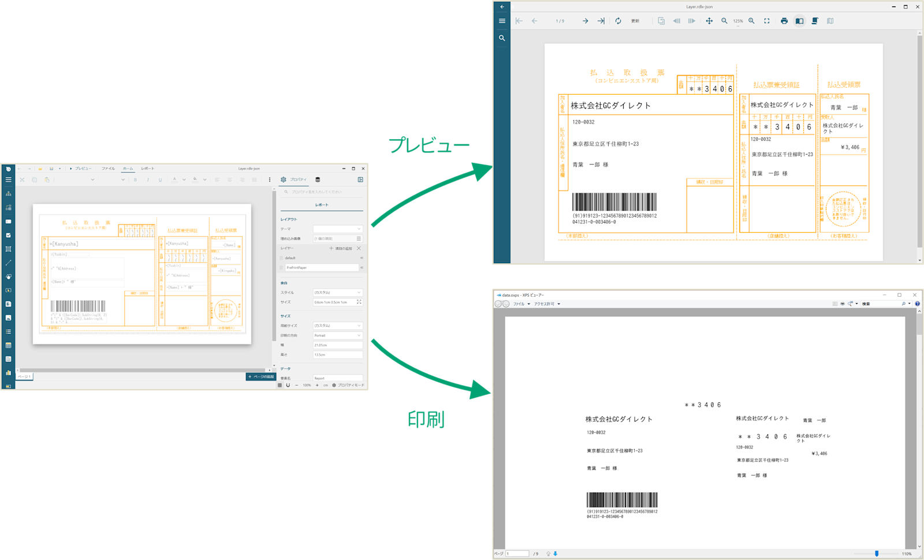Select the checkbox control in the designer toolbox

tap(8, 235)
